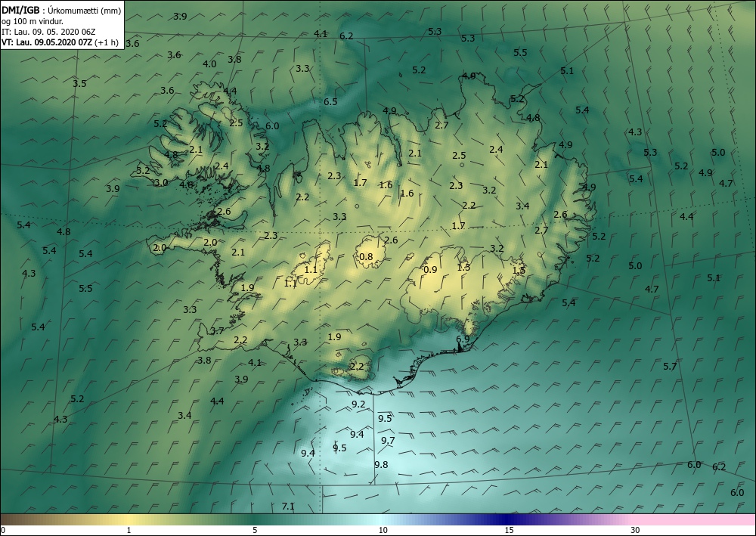The image size is (756, 536).
Task: Click the 3.7 value on the southwest peninsula
Action: pyautogui.click(x=217, y=330)
